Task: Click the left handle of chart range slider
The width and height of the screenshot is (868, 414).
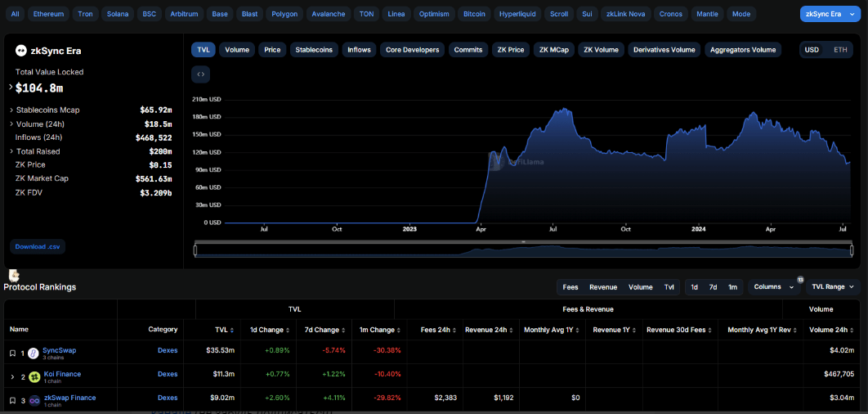Action: (x=195, y=250)
